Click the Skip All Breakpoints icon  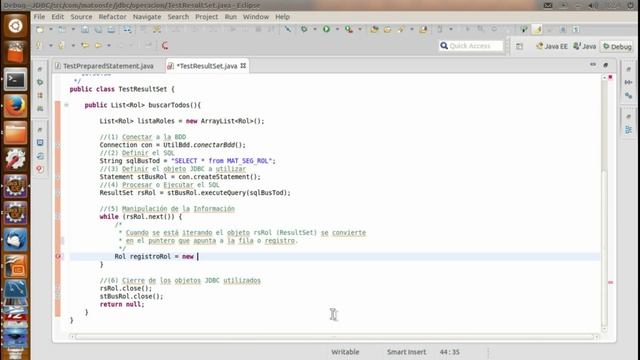[x=288, y=29]
